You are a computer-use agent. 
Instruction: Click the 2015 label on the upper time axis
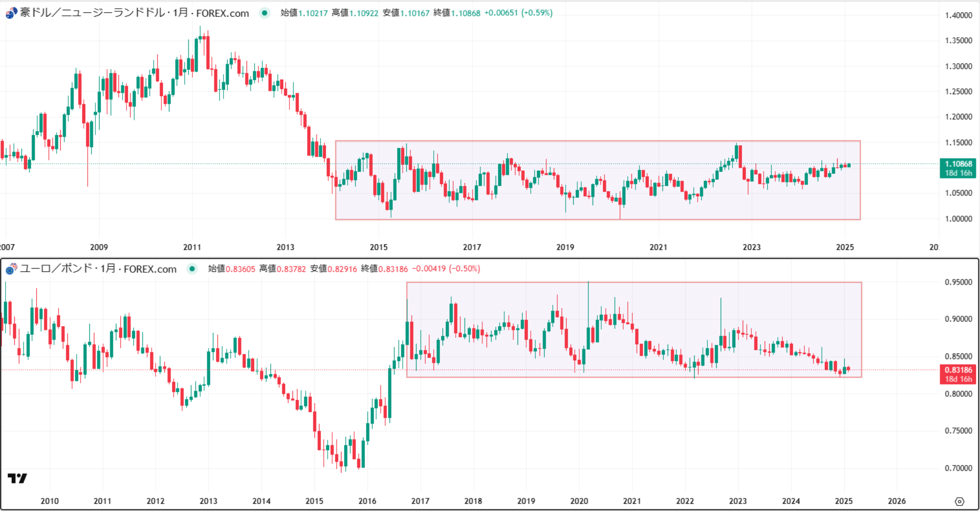click(x=378, y=247)
